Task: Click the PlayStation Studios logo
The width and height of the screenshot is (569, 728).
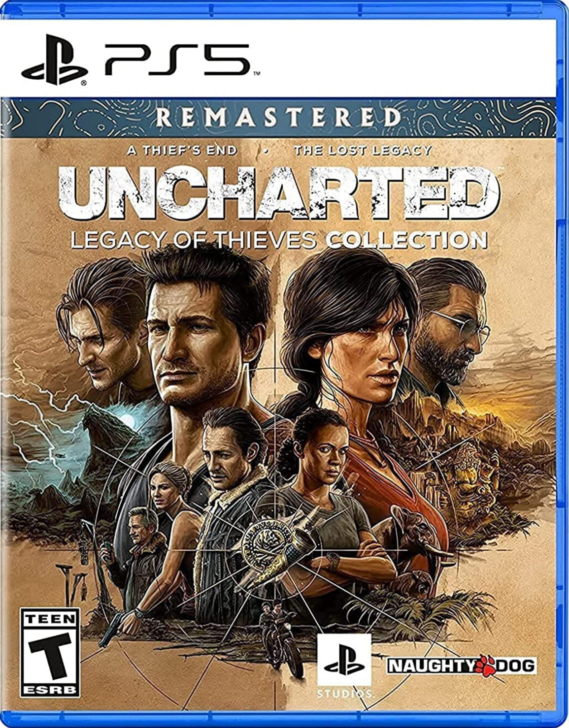Action: [344, 665]
